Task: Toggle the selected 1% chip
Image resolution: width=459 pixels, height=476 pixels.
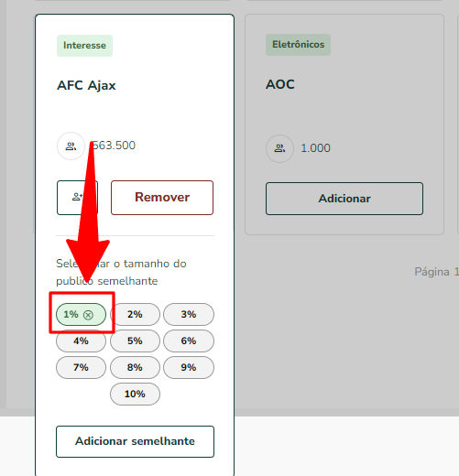Action: 81,314
